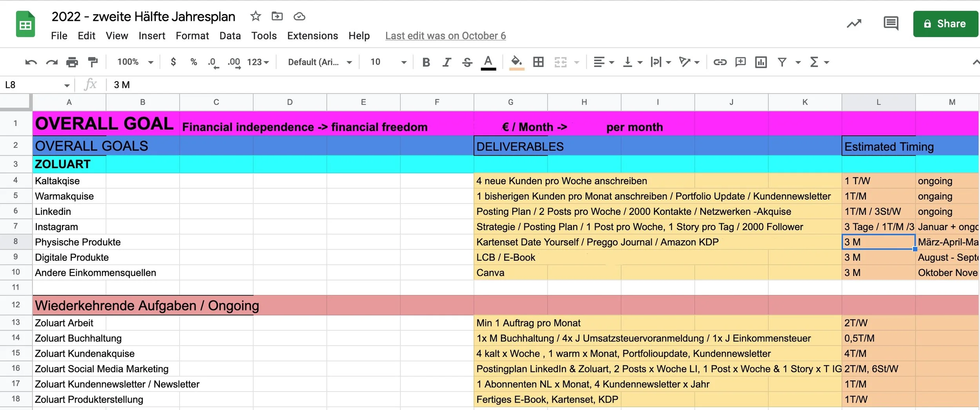Toggle italic formatting
This screenshot has height=410, width=980.
[x=446, y=62]
